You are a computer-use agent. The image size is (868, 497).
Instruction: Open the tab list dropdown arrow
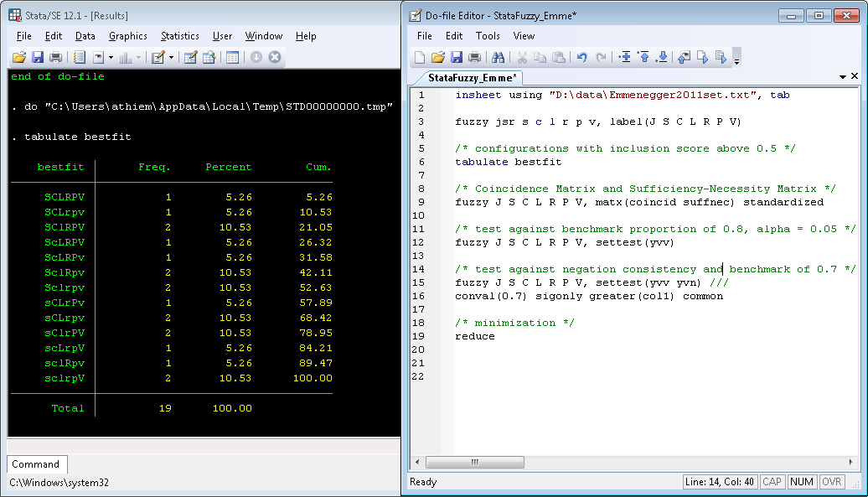tap(843, 76)
